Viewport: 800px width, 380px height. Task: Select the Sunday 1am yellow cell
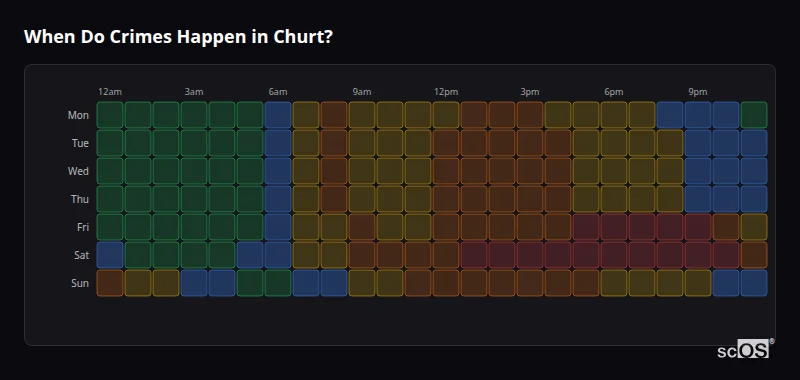[138, 283]
